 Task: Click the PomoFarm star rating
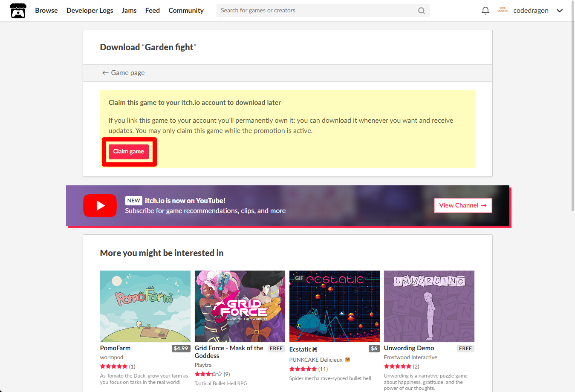(114, 366)
